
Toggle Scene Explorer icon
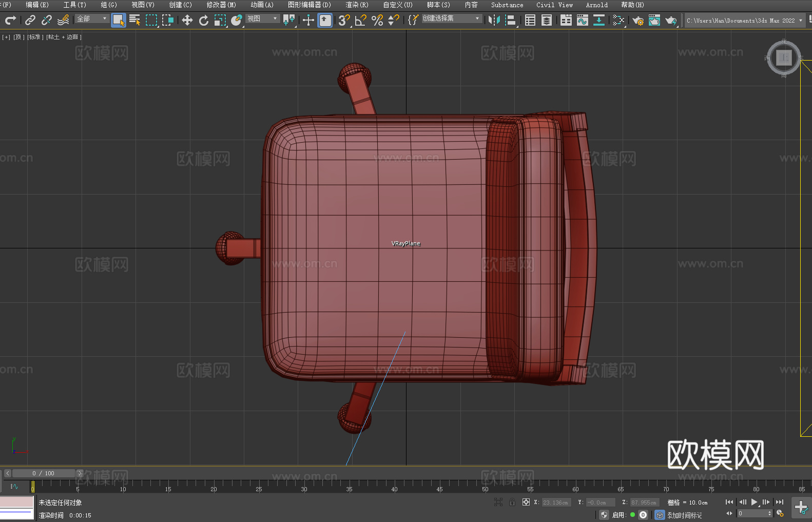point(530,20)
